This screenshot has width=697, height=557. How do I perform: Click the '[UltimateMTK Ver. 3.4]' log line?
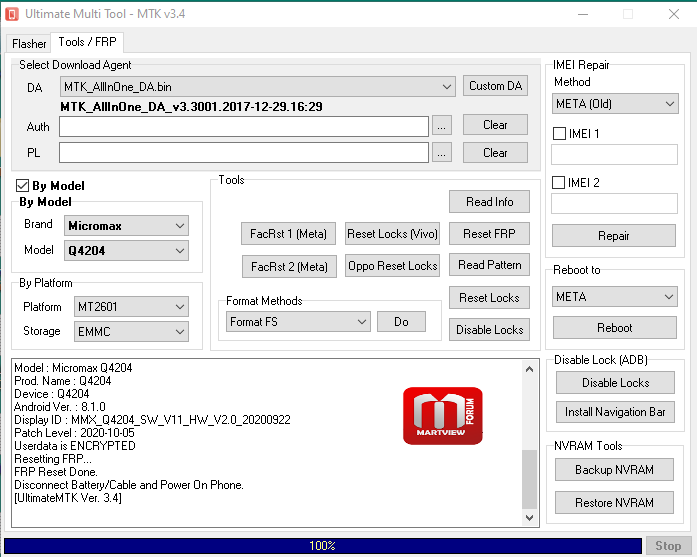point(68,498)
